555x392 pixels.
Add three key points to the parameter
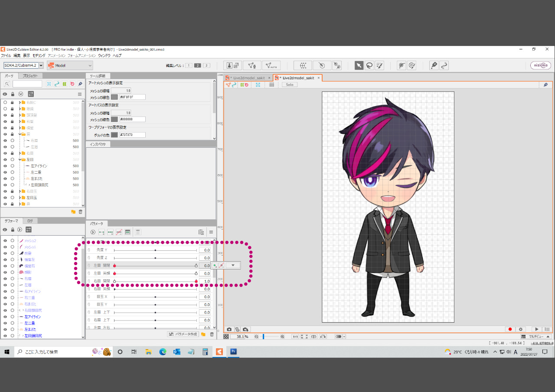[110, 232]
